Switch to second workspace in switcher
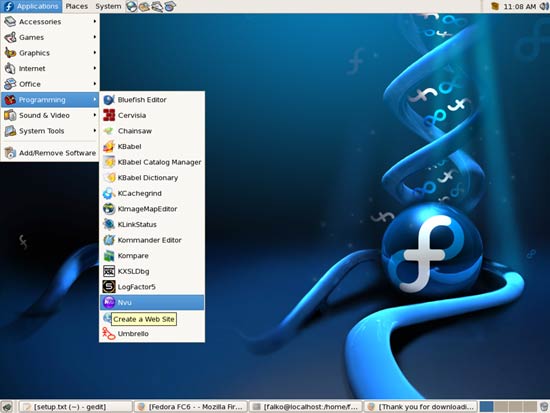The image size is (550, 413). (501, 407)
